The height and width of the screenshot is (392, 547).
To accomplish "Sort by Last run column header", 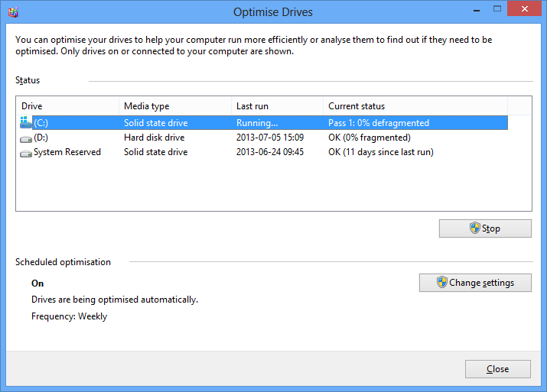I will 278,106.
